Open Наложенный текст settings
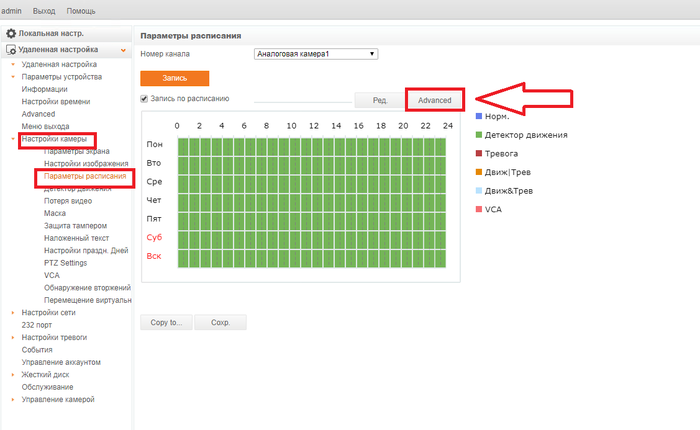Screen dimensions: 700x430 coord(76,238)
